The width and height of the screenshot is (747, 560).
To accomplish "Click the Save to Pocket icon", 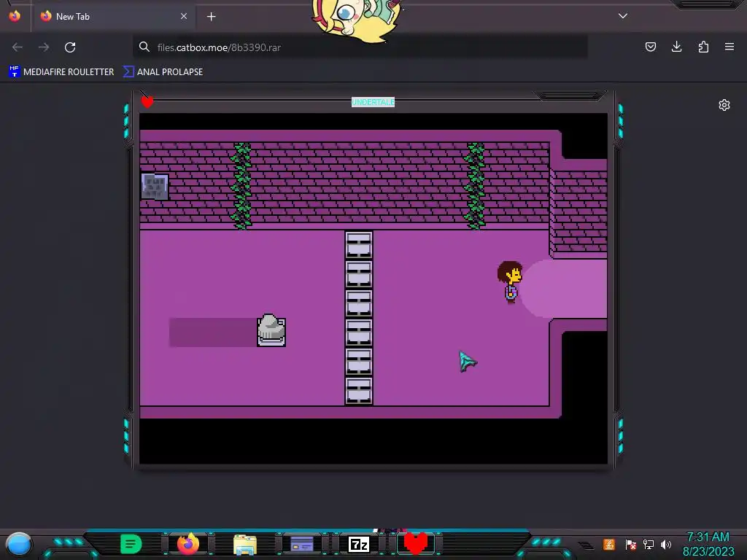I will [x=650, y=47].
